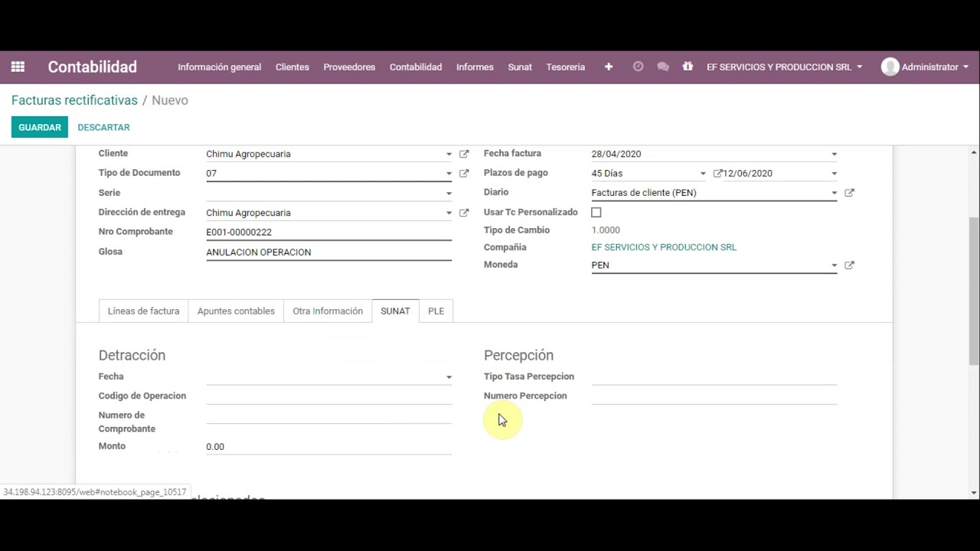Viewport: 980px width, 551px height.
Task: Open the apps grid menu icon
Action: click(x=18, y=67)
